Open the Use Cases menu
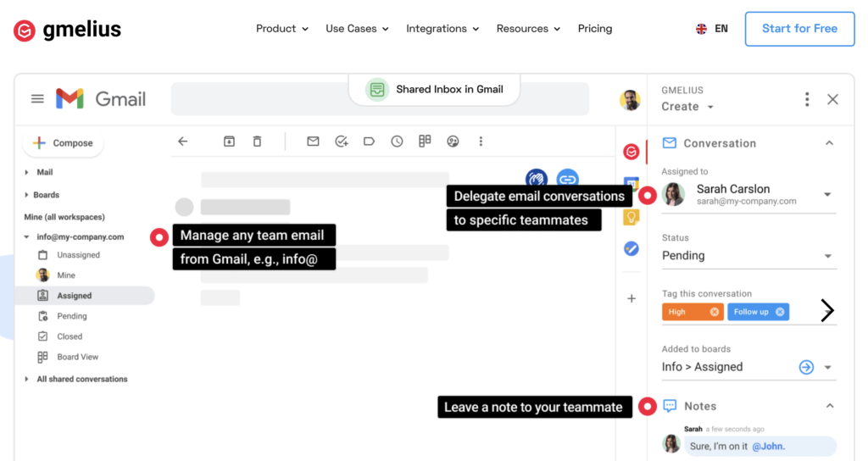 pos(357,29)
